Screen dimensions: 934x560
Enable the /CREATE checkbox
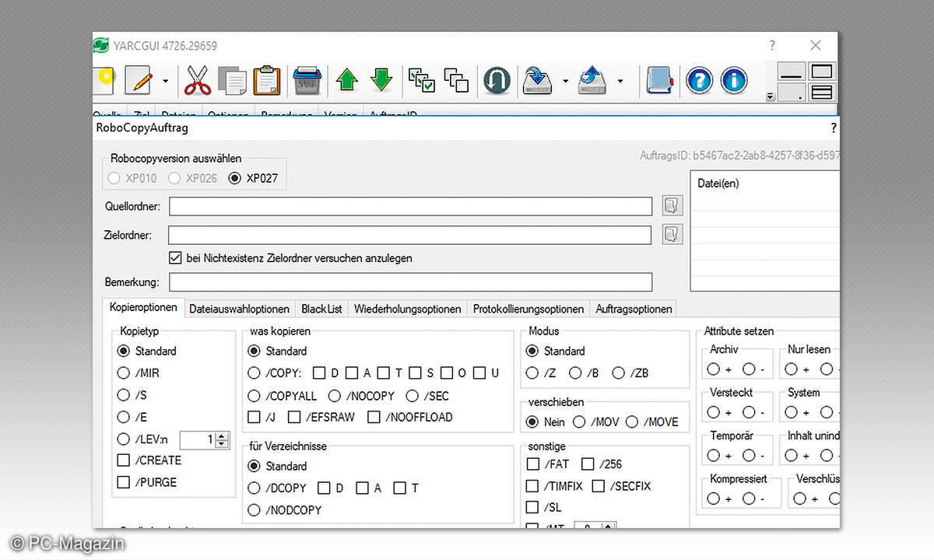coord(123,460)
